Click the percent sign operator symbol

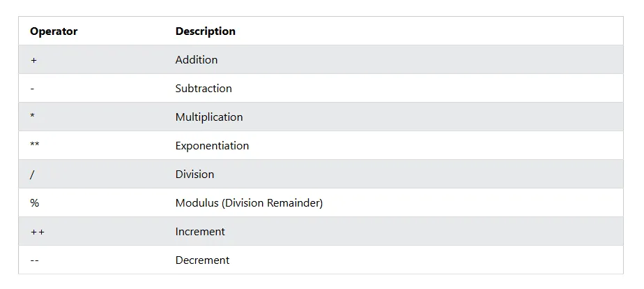tap(34, 203)
